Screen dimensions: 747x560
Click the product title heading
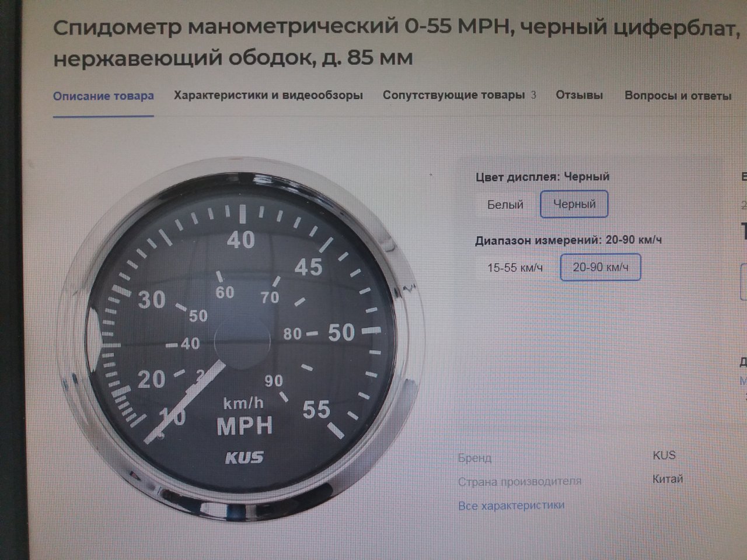pyautogui.click(x=397, y=43)
